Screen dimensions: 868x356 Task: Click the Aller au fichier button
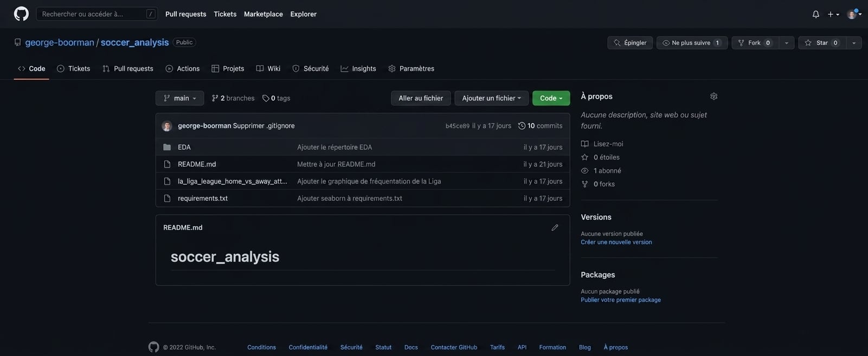click(421, 98)
